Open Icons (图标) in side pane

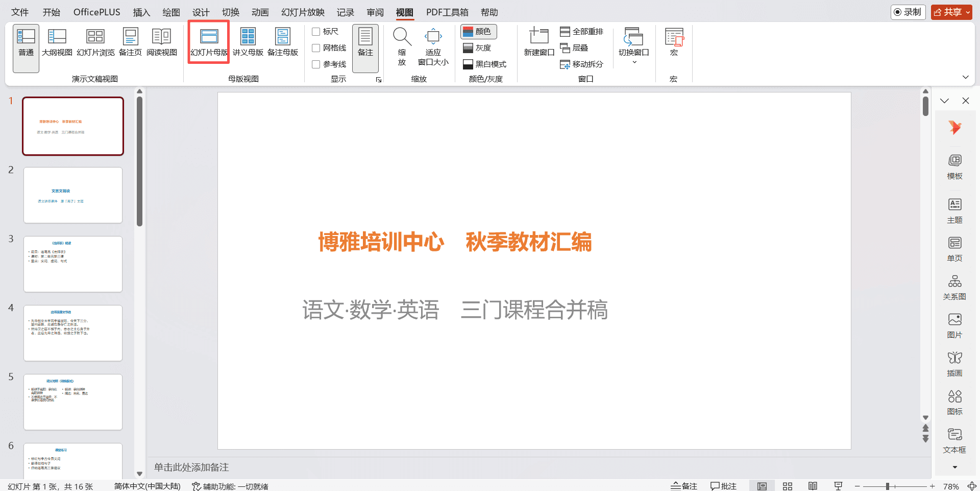click(954, 403)
